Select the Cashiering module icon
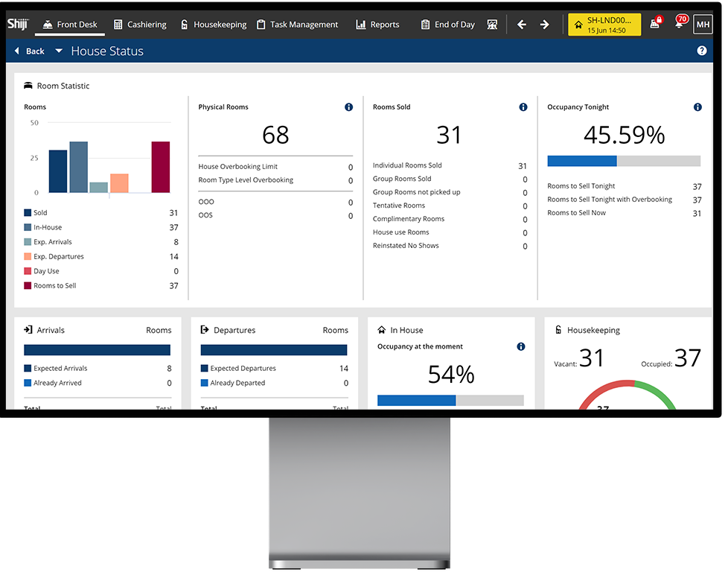Viewport: 728px width, 572px height. 139,24
